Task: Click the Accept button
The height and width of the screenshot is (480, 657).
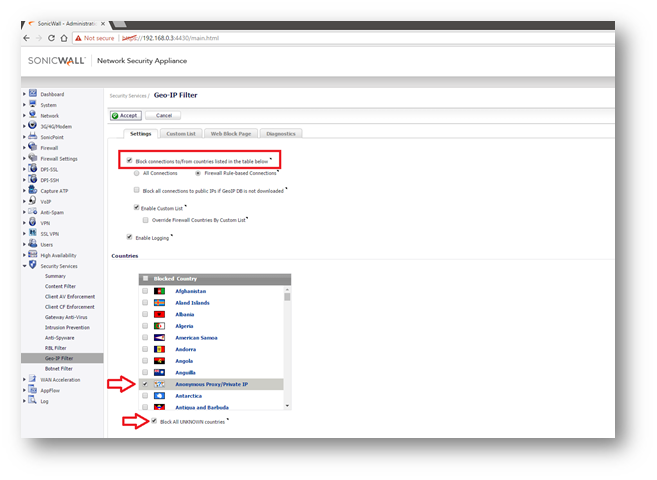Action: click(126, 116)
